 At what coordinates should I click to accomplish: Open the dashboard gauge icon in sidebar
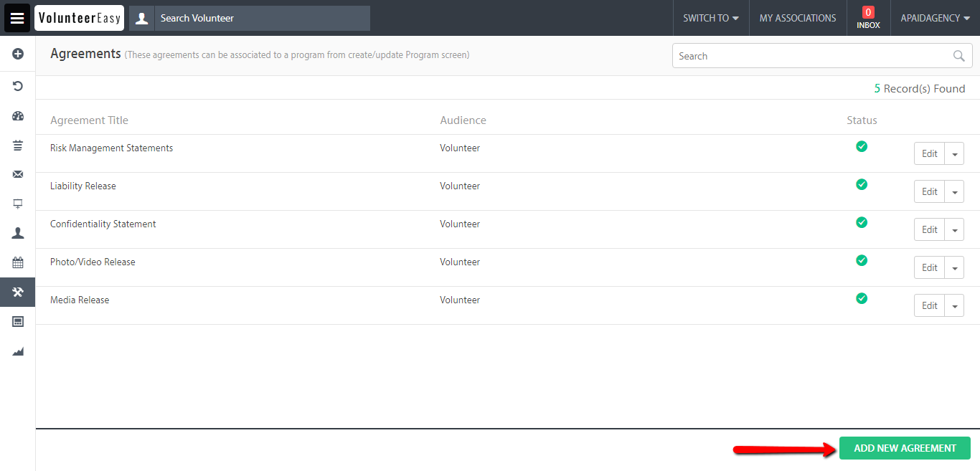pyautogui.click(x=18, y=116)
